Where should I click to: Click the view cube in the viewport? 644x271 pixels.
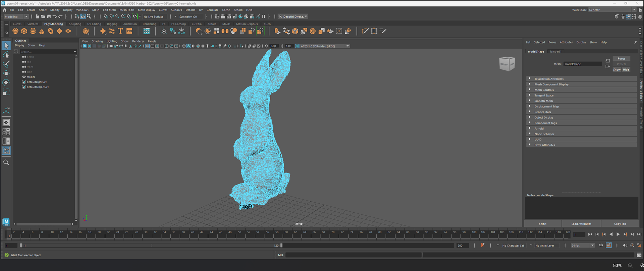pyautogui.click(x=506, y=64)
